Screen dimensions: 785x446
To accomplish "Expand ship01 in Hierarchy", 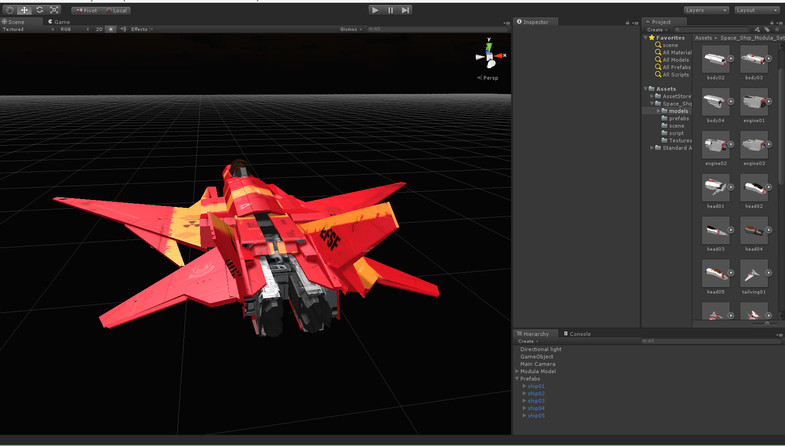I will click(524, 386).
